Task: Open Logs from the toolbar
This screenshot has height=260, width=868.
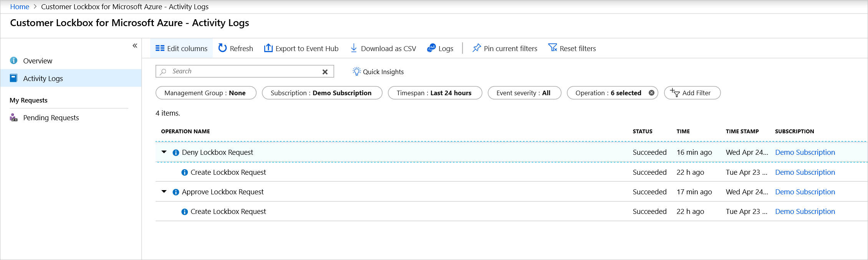Action: point(440,48)
